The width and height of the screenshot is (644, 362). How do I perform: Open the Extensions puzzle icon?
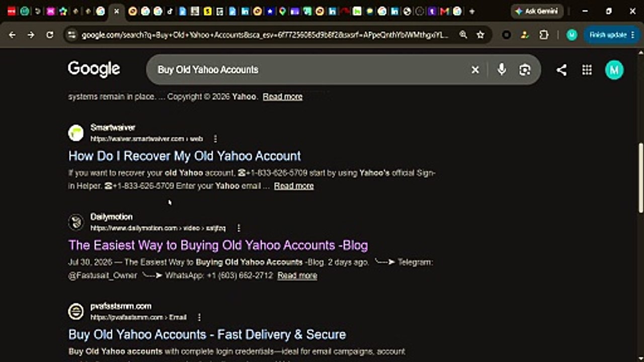[543, 35]
